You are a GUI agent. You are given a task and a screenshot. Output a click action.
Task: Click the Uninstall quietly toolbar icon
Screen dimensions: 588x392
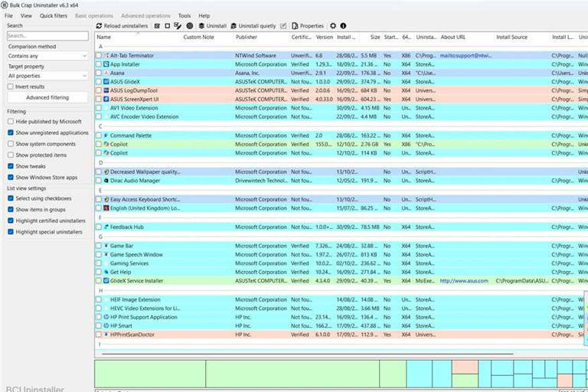pyautogui.click(x=234, y=26)
